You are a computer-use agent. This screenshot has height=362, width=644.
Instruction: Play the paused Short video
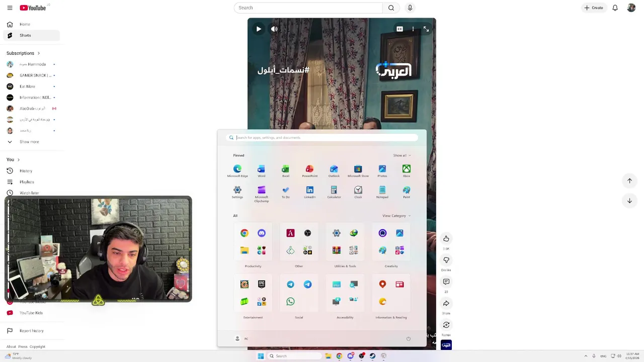[259, 29]
